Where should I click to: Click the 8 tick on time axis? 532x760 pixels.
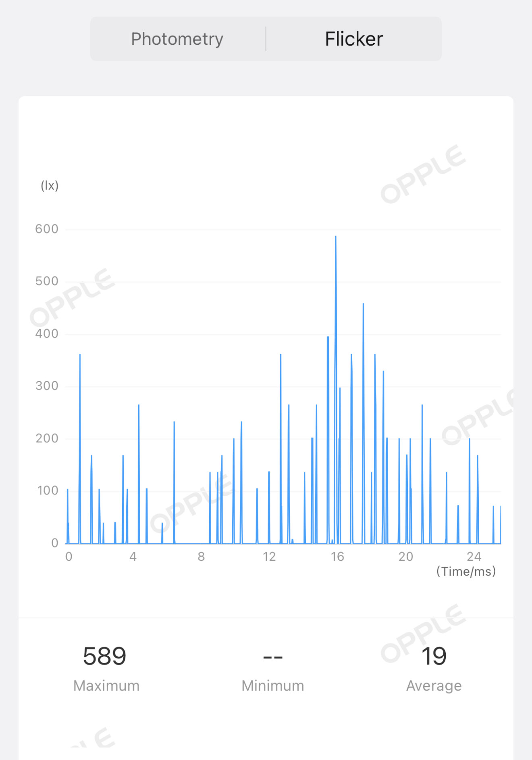202,557
